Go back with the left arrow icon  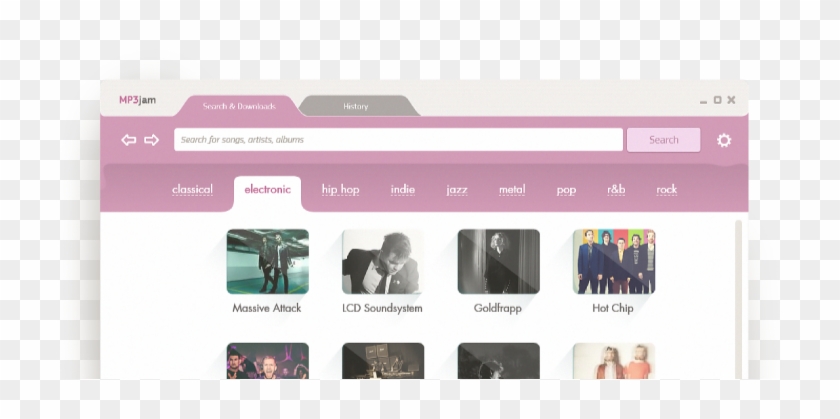click(129, 140)
